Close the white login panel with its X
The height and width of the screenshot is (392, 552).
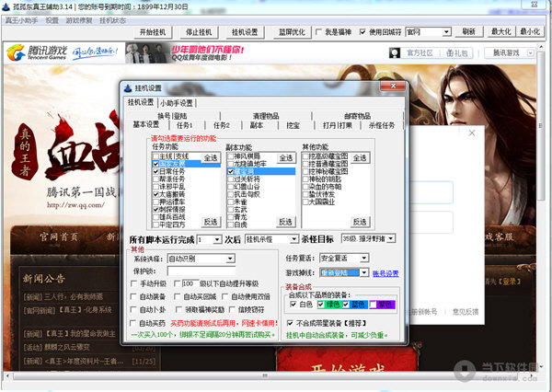(x=472, y=133)
